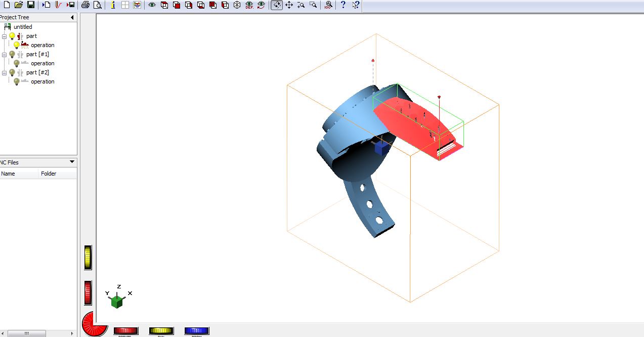Click the blue question mark help icon
Screen dimensions: 644x337
click(343, 5)
